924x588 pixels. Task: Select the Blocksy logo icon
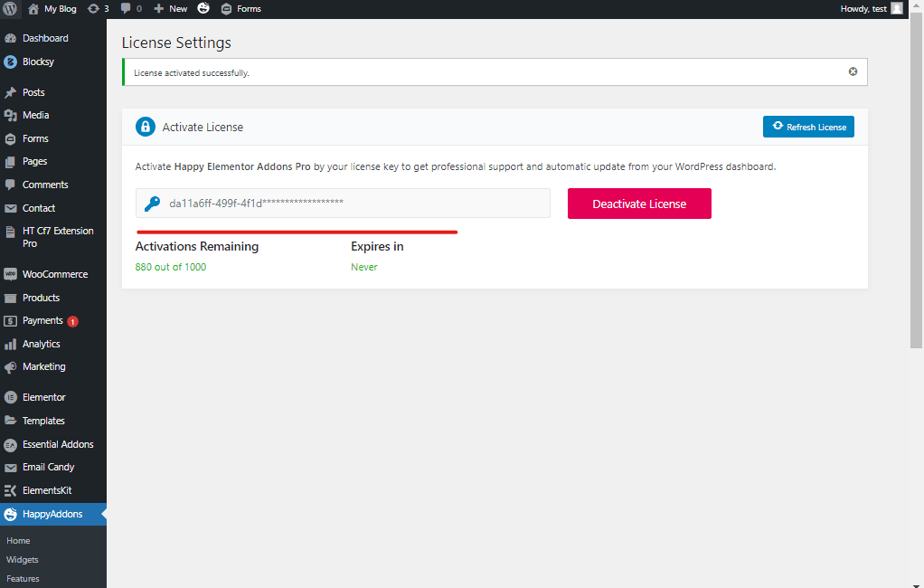tap(10, 62)
